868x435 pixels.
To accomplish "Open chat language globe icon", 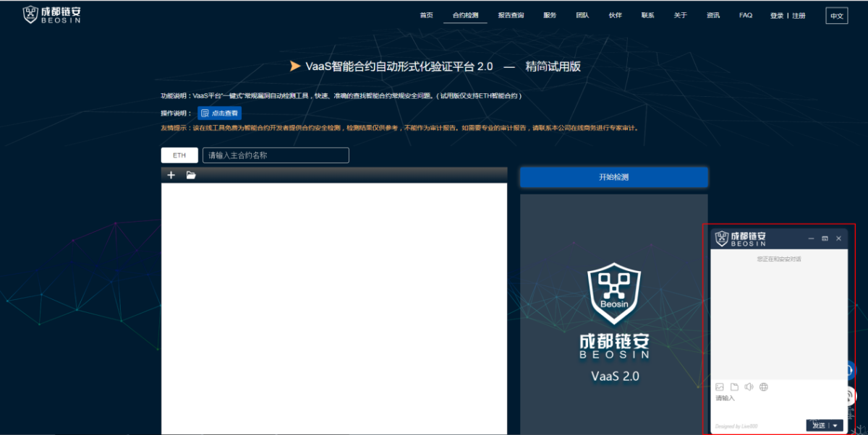I will (x=764, y=387).
